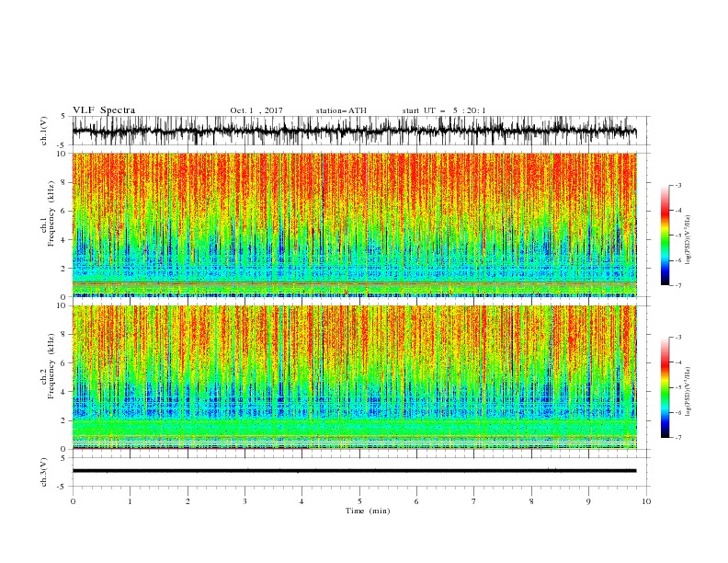The height and width of the screenshot is (563, 728).
Task: Click the ch.1 frequency axis "6" tick label
Action: [65, 211]
